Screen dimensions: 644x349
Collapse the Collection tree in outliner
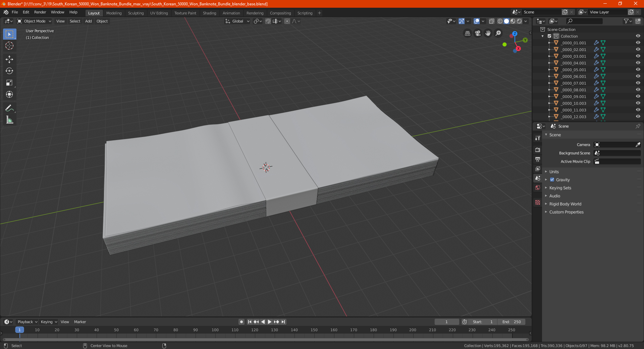[543, 36]
